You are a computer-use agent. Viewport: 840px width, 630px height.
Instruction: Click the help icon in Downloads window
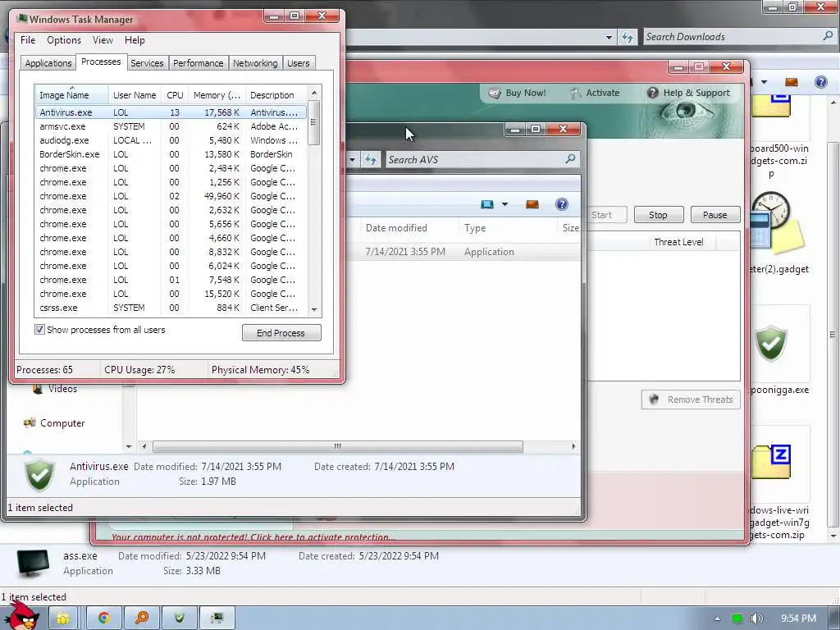[x=820, y=82]
